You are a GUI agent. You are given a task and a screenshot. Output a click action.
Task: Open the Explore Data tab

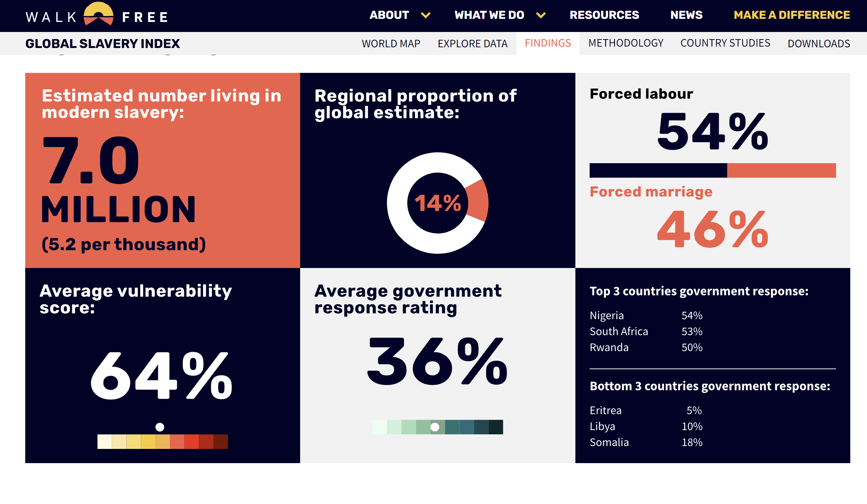(473, 44)
